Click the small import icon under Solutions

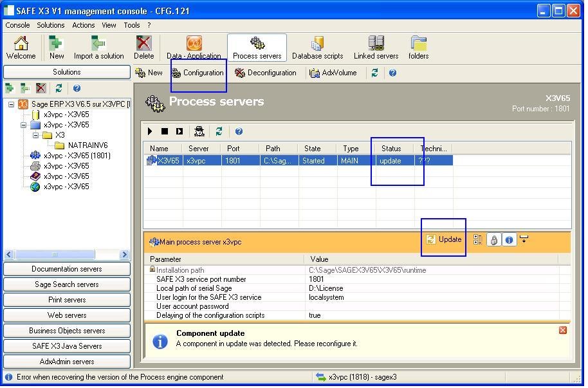25,89
